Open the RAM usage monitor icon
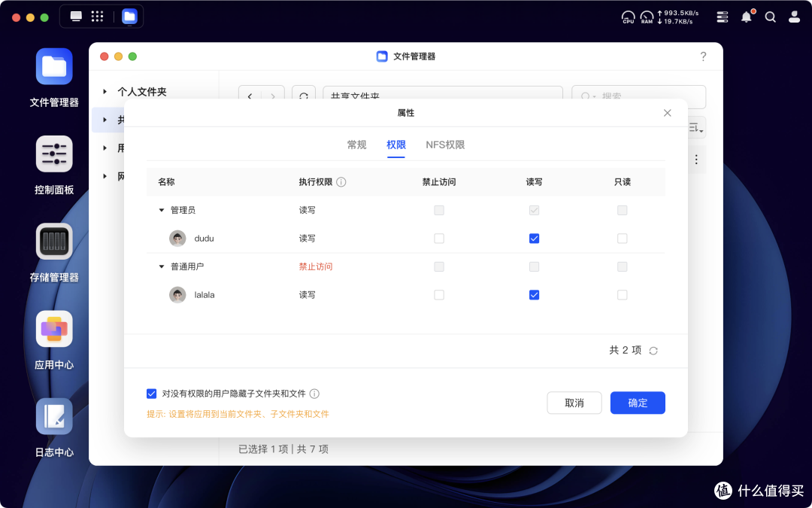The image size is (812, 508). tap(647, 17)
